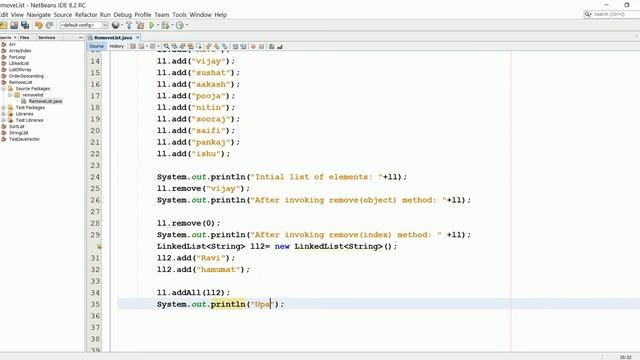
Task: Select the TestJavaVector project
Action: coord(24,139)
